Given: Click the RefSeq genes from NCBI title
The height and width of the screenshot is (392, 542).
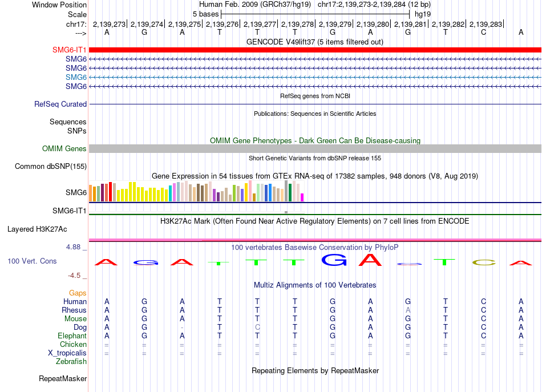Looking at the screenshot, I should [315, 96].
